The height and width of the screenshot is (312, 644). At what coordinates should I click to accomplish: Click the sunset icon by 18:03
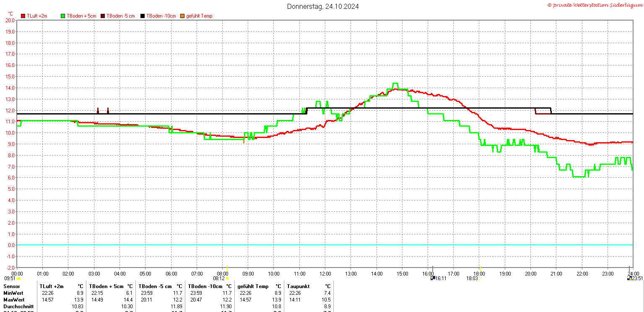(x=480, y=278)
